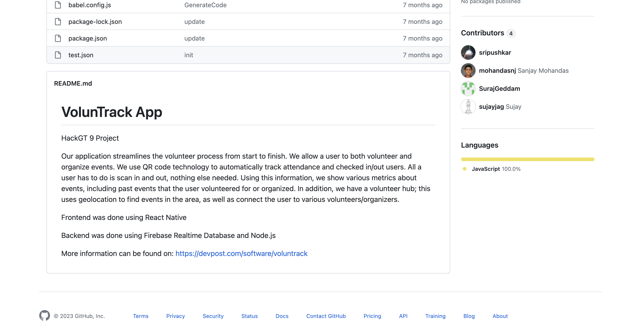Open the test.json file
The image size is (644, 329).
[x=81, y=55]
